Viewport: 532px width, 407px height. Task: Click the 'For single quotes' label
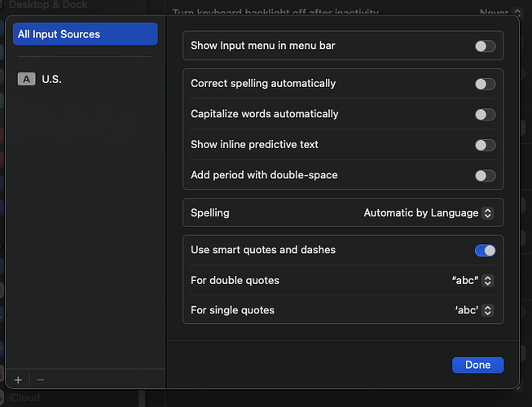(x=232, y=310)
